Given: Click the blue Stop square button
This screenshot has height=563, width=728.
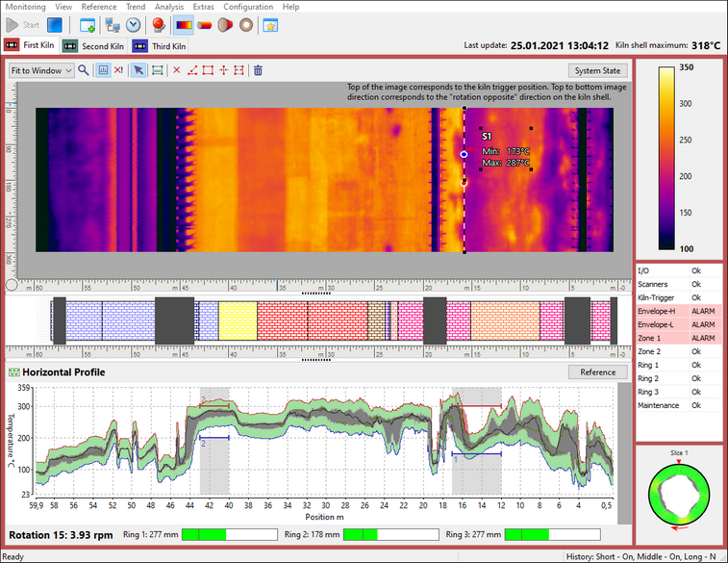Looking at the screenshot, I should point(54,25).
